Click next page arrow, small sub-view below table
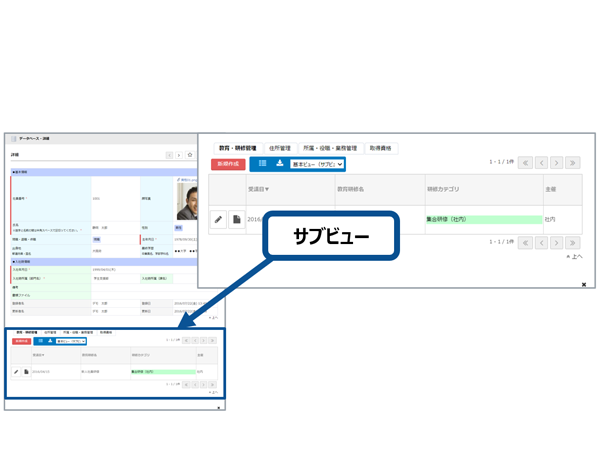 (x=204, y=385)
